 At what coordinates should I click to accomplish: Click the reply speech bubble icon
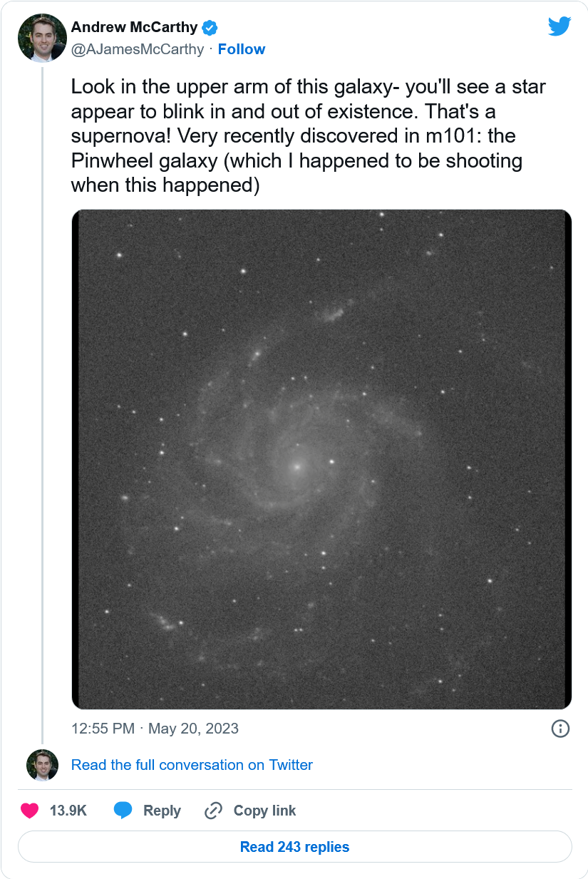[x=123, y=811]
